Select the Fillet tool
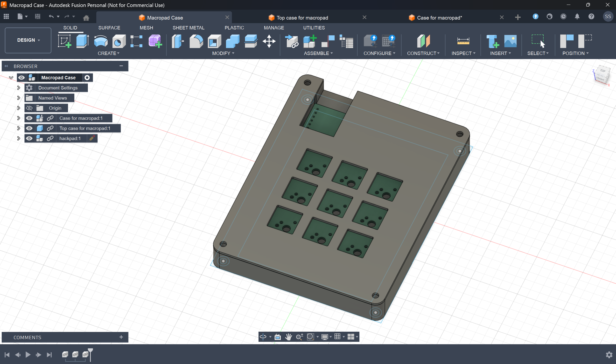This screenshot has height=364, width=616. pos(196,41)
